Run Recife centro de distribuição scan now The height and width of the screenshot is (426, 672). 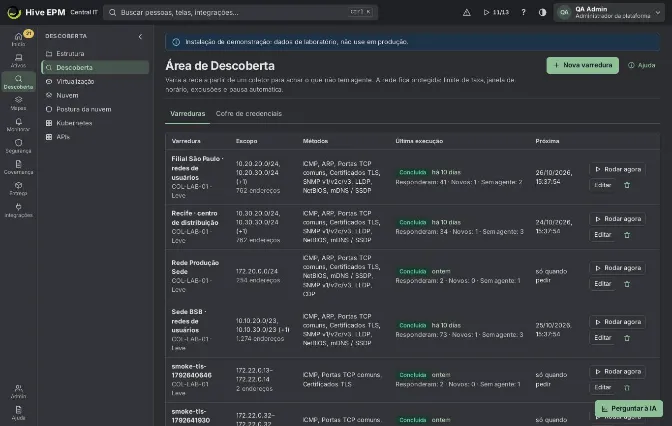618,219
